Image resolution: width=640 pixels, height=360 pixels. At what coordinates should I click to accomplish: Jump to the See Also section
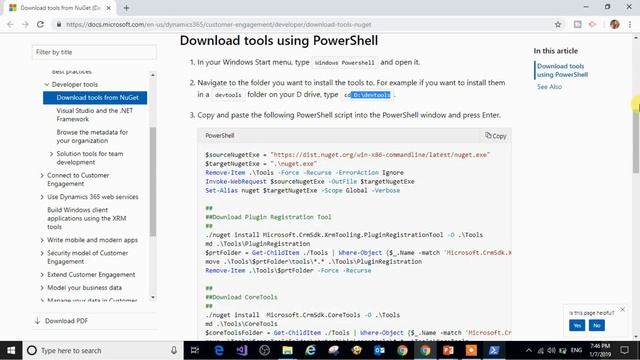(549, 87)
